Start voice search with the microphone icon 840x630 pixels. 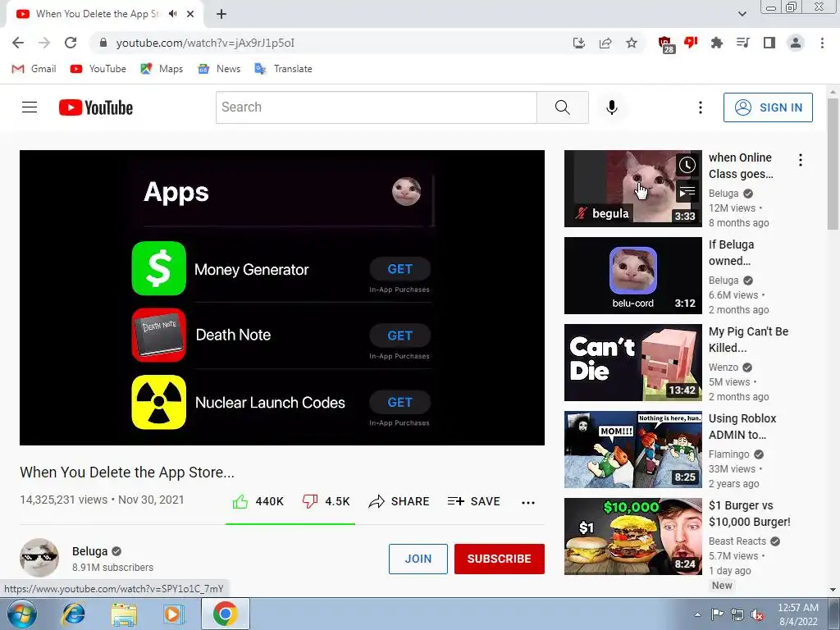click(612, 107)
